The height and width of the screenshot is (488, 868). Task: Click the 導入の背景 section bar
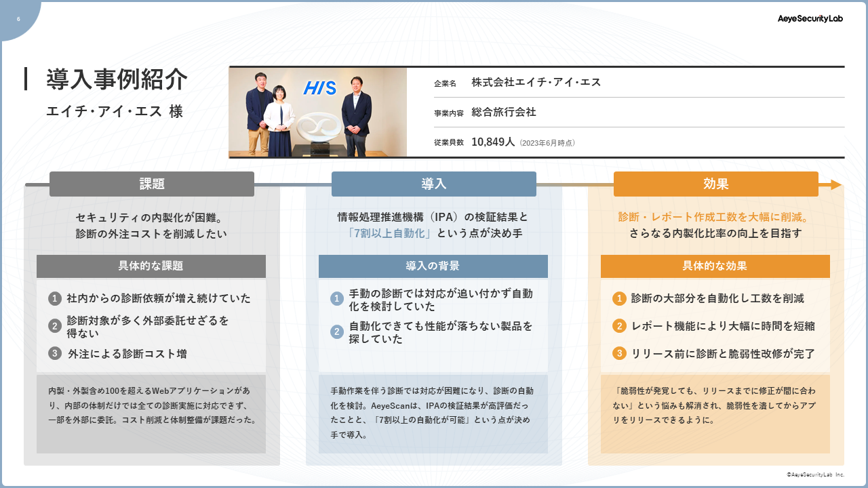pyautogui.click(x=433, y=266)
